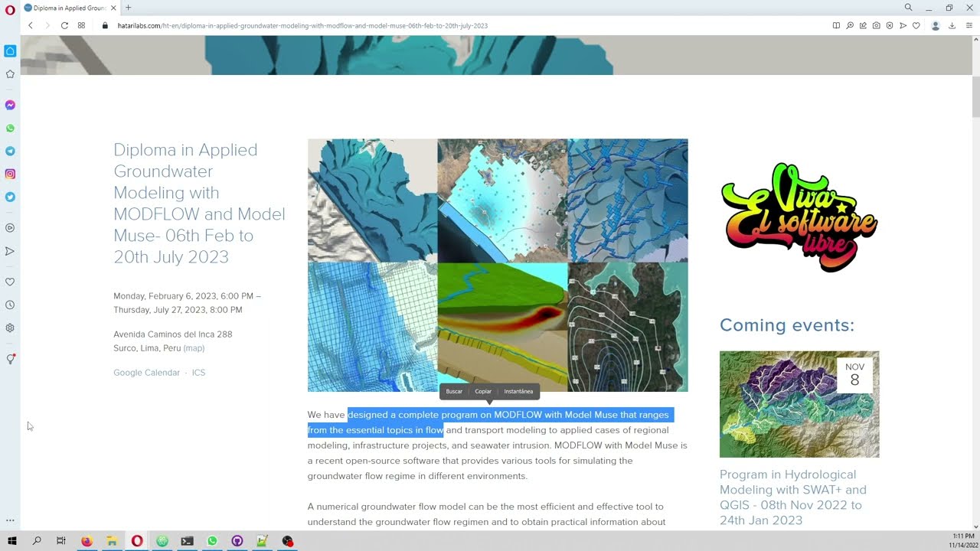Screen dimensions: 980x551
Task: Choose Buscar in selection popup
Action: [454, 391]
